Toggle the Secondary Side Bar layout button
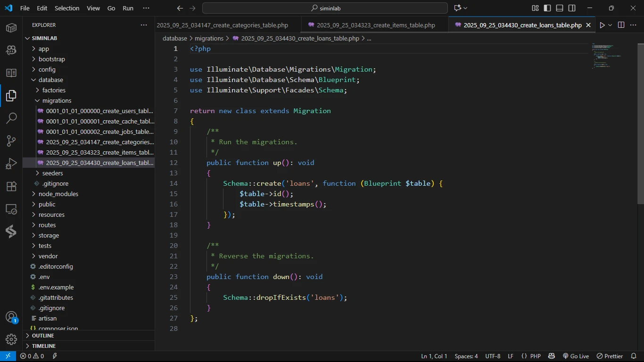The width and height of the screenshot is (644, 362). point(572,8)
